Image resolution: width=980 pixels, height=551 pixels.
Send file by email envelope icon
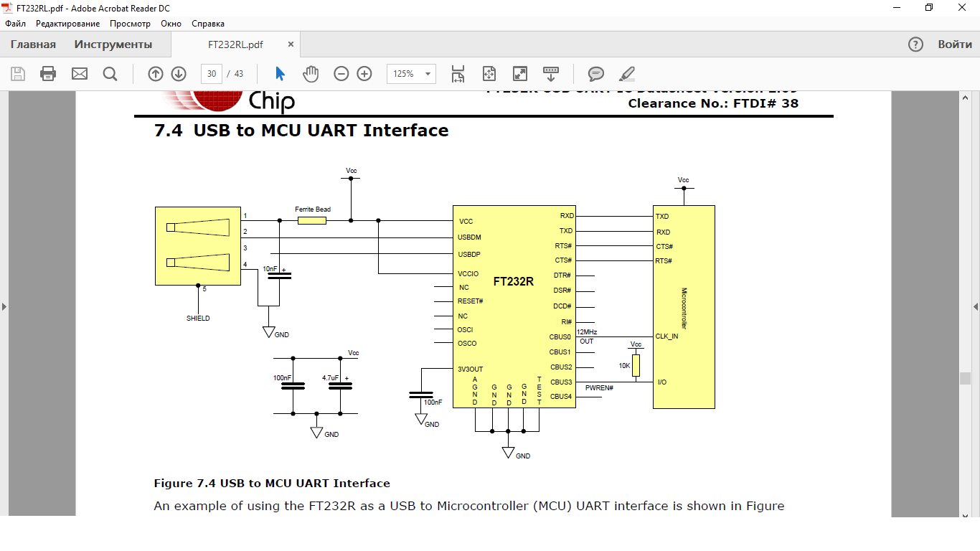point(79,74)
